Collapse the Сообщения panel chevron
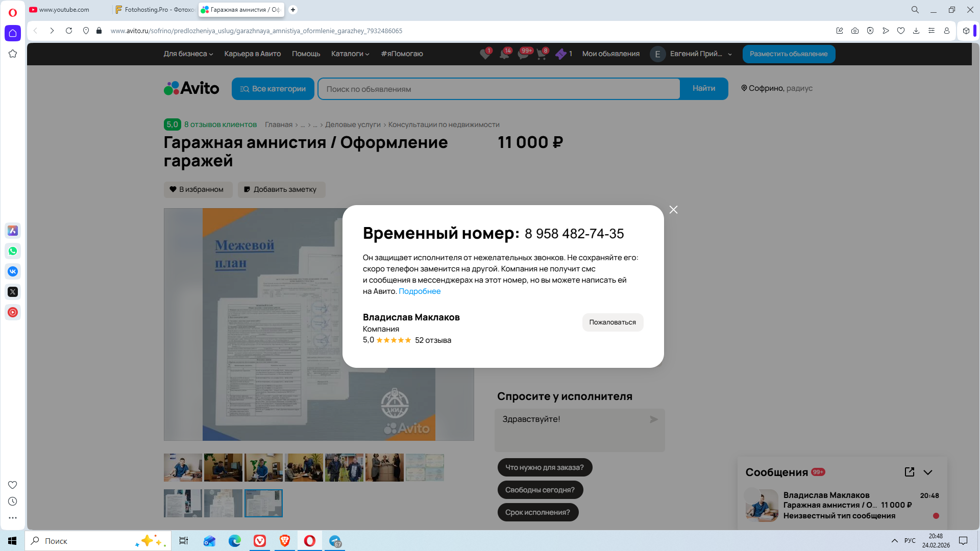The height and width of the screenshot is (551, 980). tap(928, 472)
